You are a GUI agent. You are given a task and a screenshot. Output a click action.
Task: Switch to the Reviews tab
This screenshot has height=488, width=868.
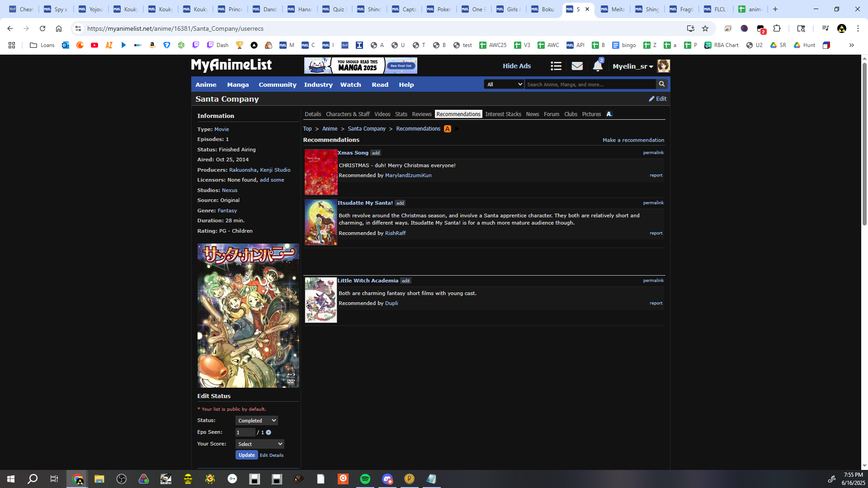tap(421, 114)
